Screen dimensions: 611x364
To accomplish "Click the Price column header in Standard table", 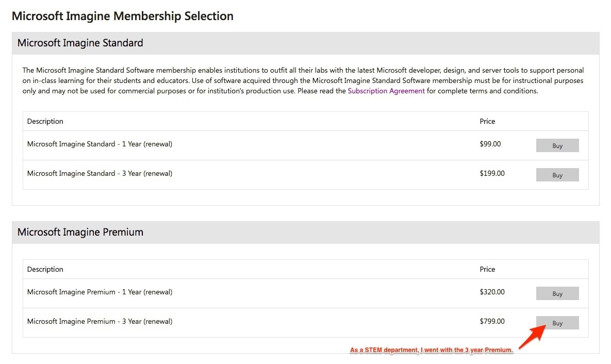I will click(x=487, y=121).
